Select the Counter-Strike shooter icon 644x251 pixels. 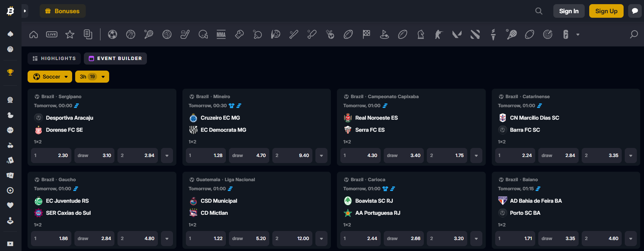[x=439, y=34]
